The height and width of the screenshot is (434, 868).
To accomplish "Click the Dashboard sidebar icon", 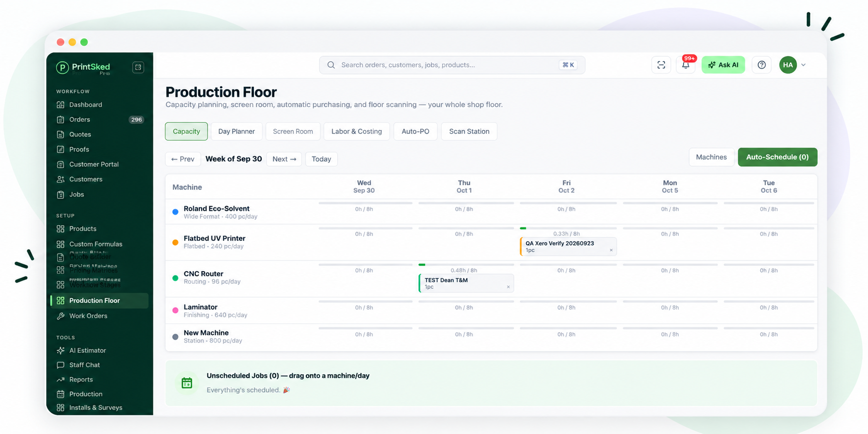I will 61,105.
